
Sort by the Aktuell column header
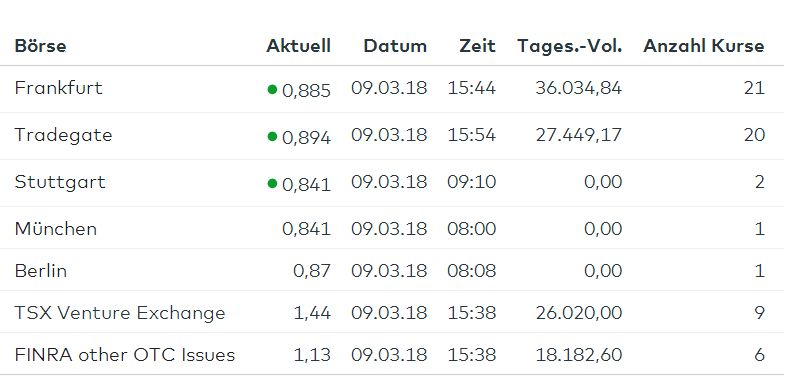[x=299, y=46]
